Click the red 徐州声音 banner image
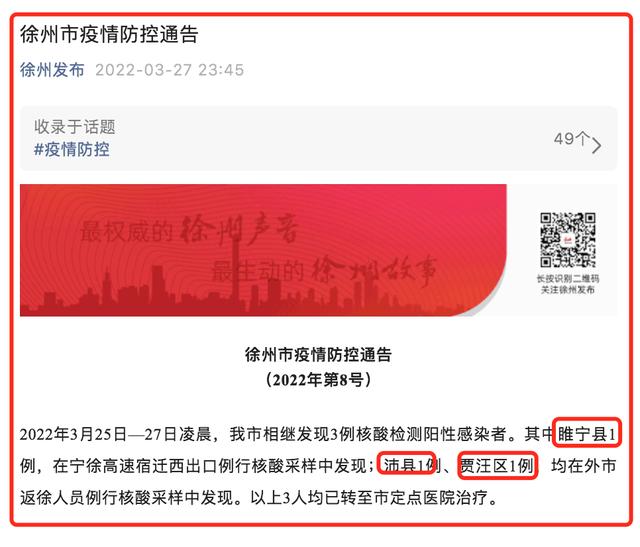The height and width of the screenshot is (547, 640). pyautogui.click(x=263, y=250)
